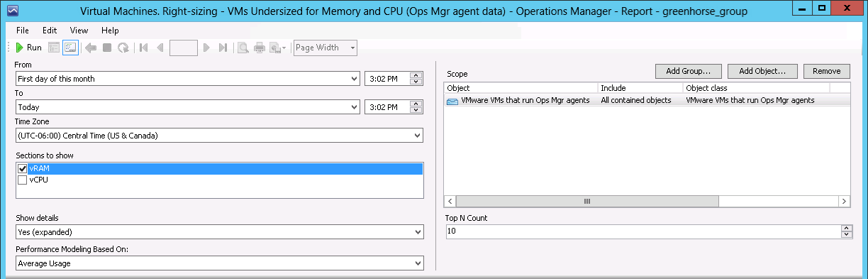Click the Add Group button
The width and height of the screenshot is (868, 279).
(689, 71)
